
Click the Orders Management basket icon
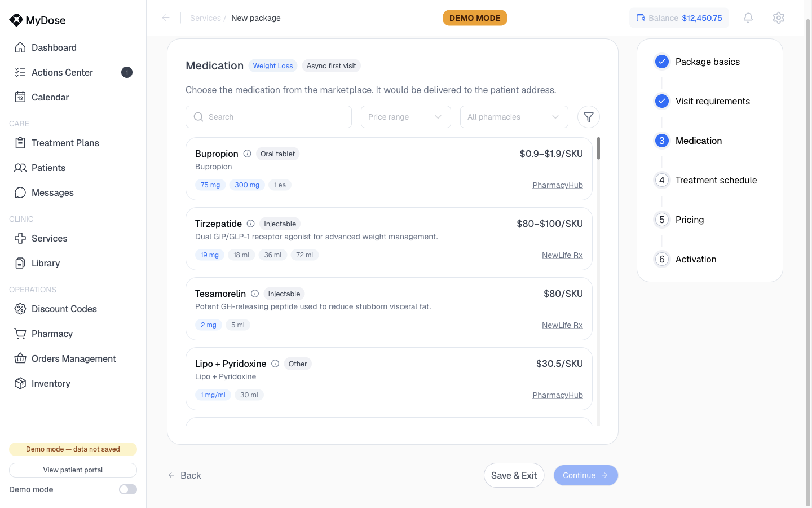click(x=20, y=358)
